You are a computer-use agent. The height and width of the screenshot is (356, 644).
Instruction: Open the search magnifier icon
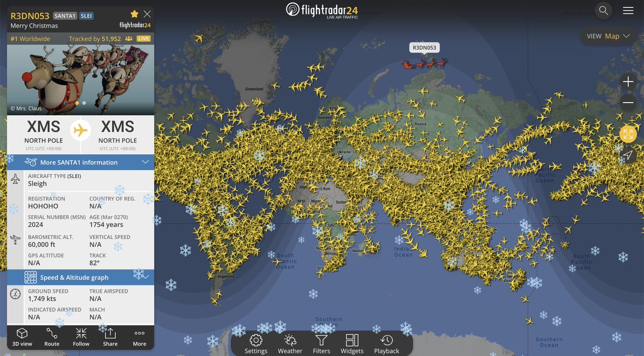pos(604,10)
